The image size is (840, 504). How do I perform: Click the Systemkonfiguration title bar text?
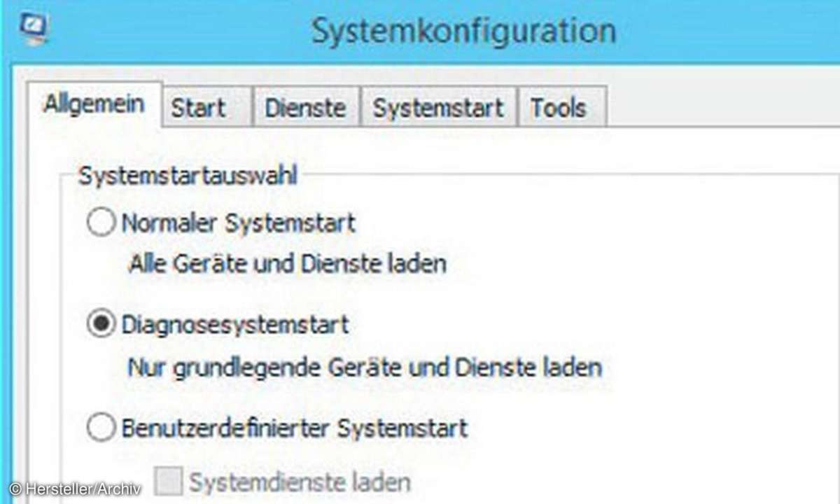coord(464,31)
